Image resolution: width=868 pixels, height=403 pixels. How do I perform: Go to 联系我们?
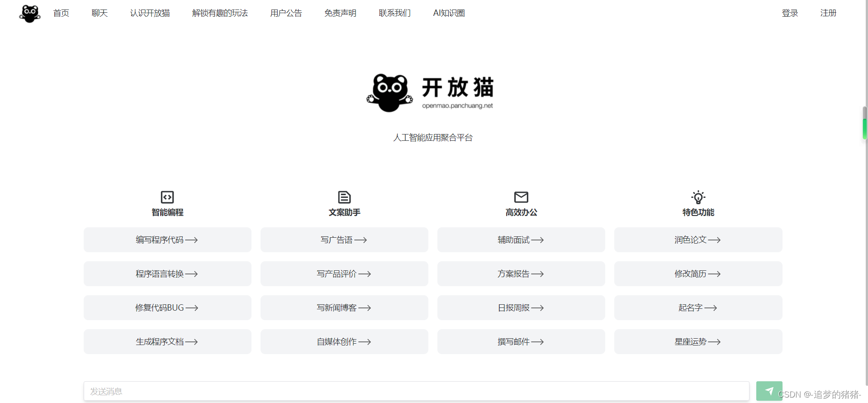click(x=394, y=13)
